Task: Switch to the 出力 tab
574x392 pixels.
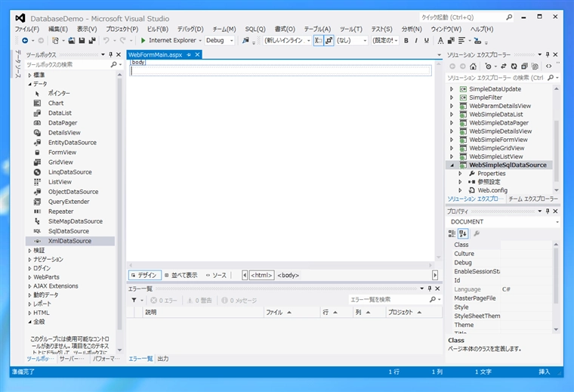Action: click(163, 359)
